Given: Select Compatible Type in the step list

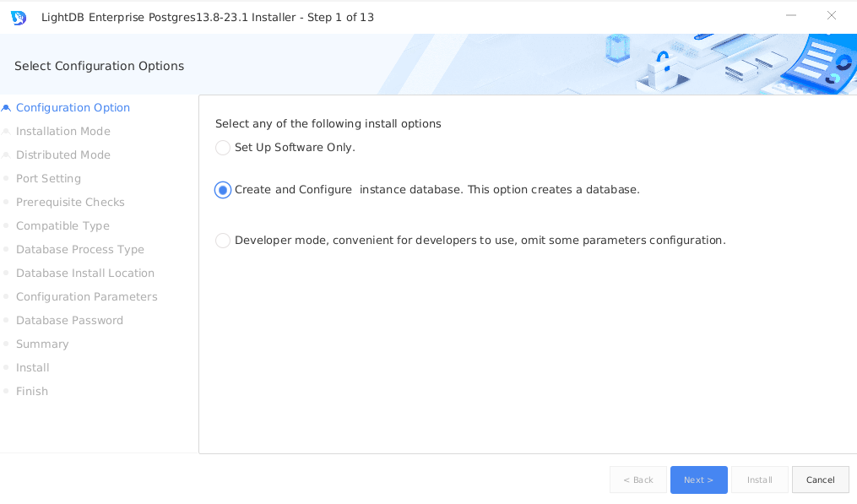Looking at the screenshot, I should coord(62,226).
